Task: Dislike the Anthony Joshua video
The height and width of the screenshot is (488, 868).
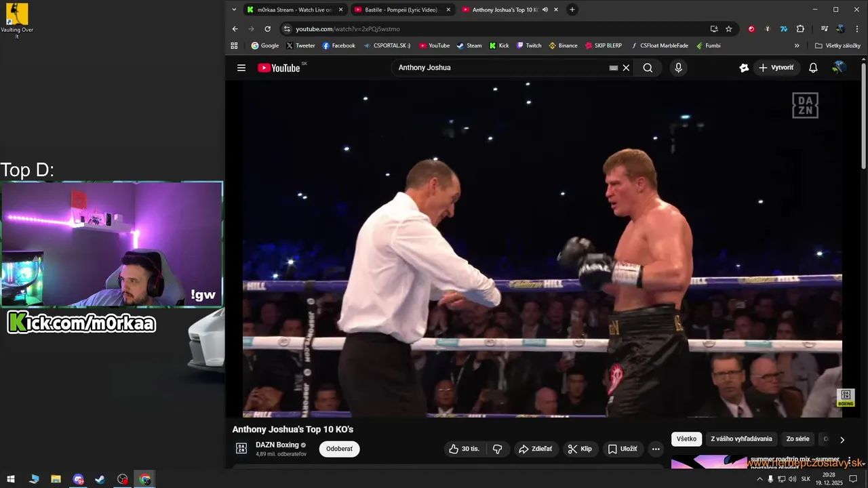Action: (x=498, y=449)
